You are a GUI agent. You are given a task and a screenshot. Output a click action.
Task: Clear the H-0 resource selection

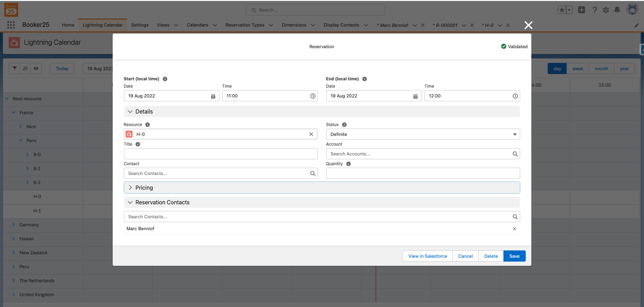pos(311,134)
